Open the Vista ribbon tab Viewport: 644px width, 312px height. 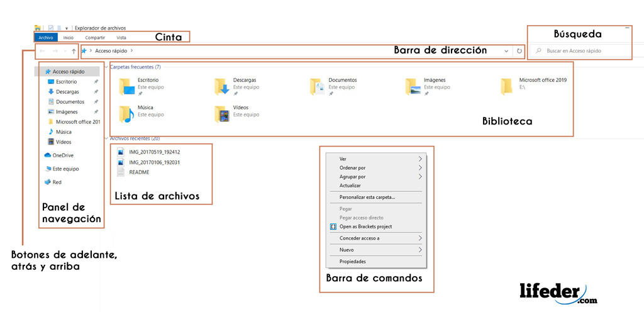121,38
